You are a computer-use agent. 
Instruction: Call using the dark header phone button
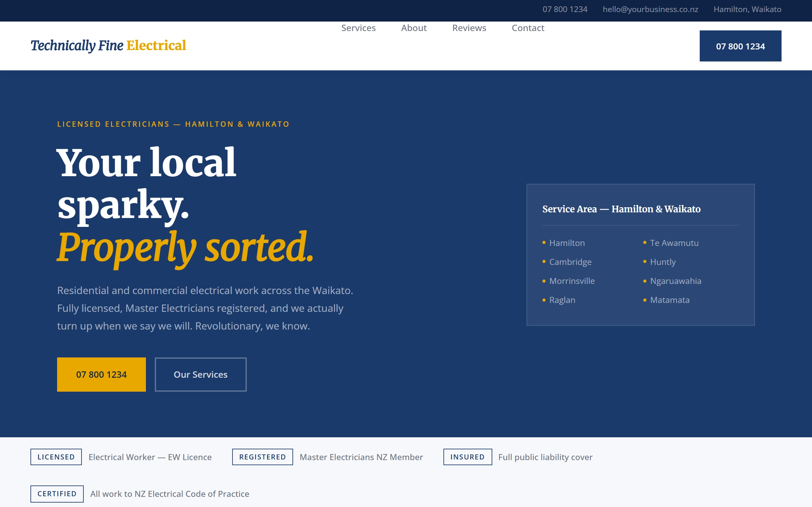tap(740, 46)
